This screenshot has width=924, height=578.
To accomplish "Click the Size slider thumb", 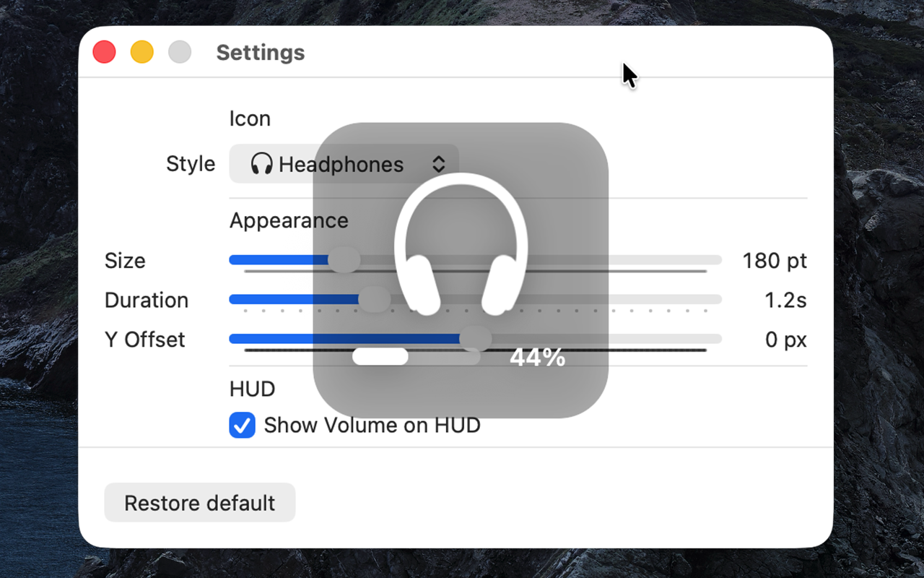I will coord(344,260).
